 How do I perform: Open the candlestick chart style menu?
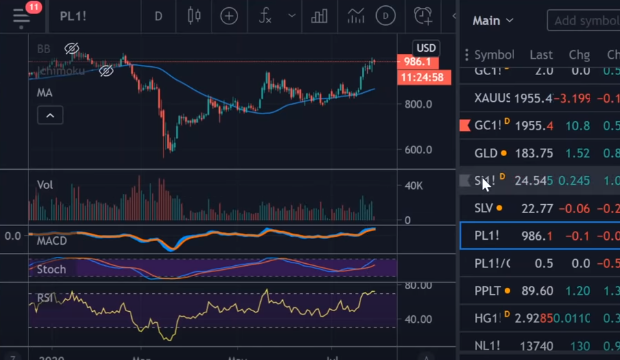pos(194,16)
